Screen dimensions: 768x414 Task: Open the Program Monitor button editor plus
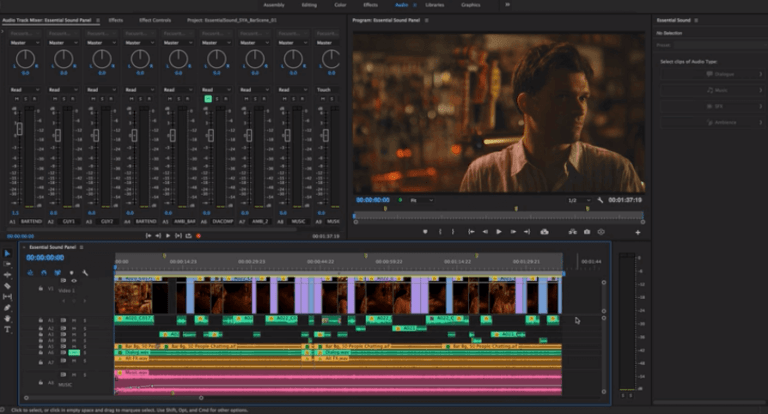pos(638,232)
